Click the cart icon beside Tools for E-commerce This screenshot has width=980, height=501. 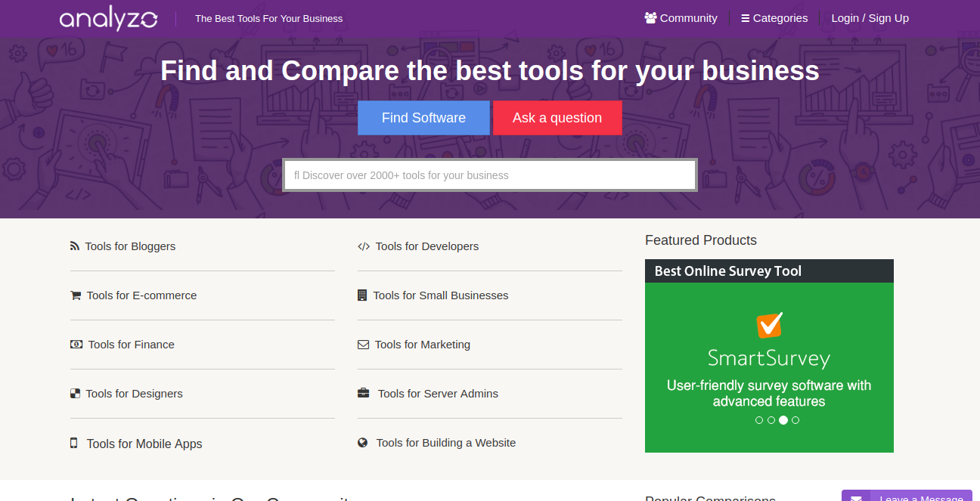point(76,295)
